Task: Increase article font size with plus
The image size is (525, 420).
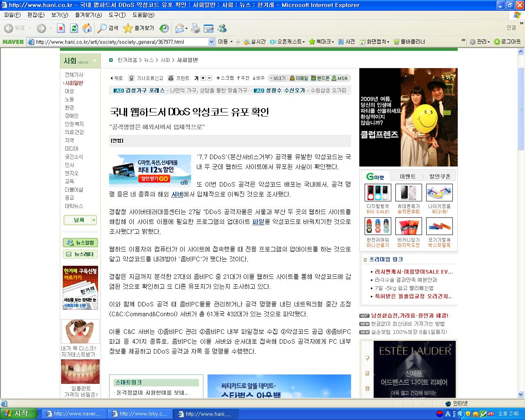Action: click(x=203, y=78)
